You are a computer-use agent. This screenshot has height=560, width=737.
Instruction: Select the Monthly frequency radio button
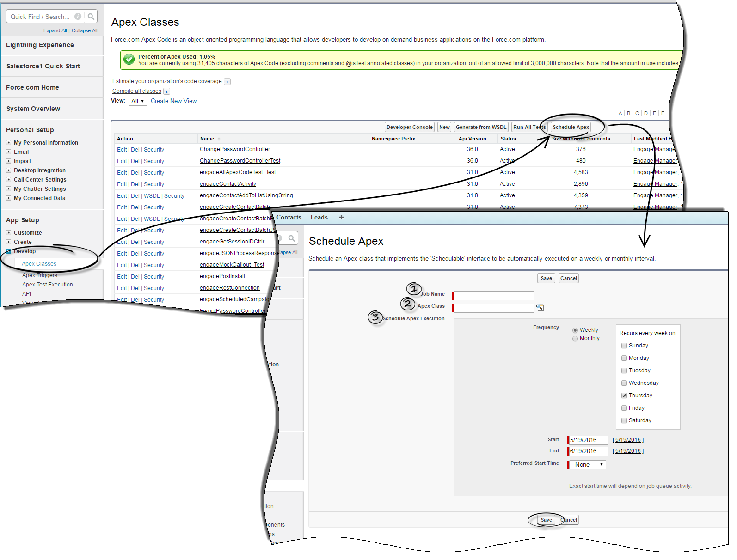pyautogui.click(x=575, y=339)
